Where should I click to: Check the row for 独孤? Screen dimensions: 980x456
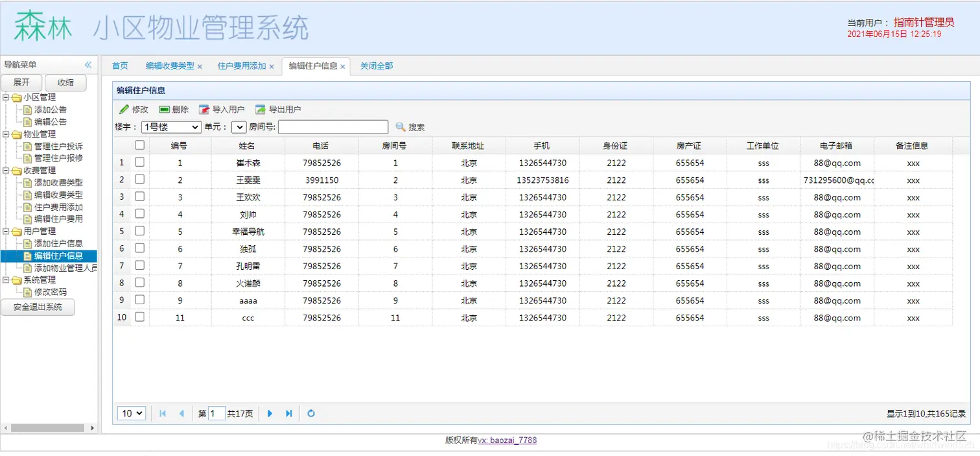click(x=139, y=248)
